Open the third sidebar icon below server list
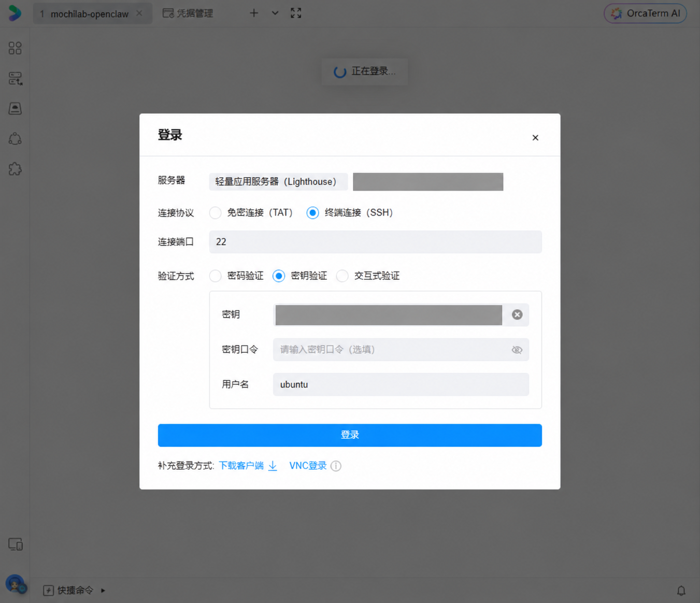Viewport: 700px width, 603px height. pyautogui.click(x=15, y=108)
